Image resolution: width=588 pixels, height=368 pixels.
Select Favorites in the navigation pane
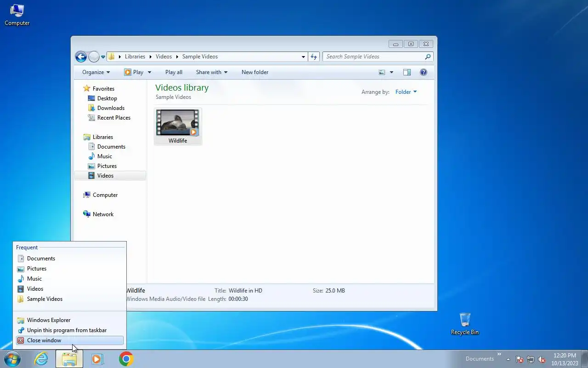(103, 89)
